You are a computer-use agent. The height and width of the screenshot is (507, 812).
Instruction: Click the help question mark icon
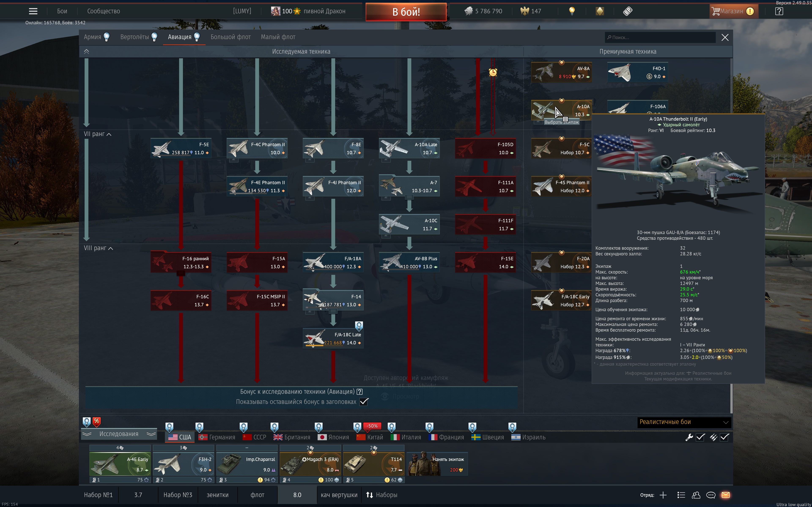[779, 11]
